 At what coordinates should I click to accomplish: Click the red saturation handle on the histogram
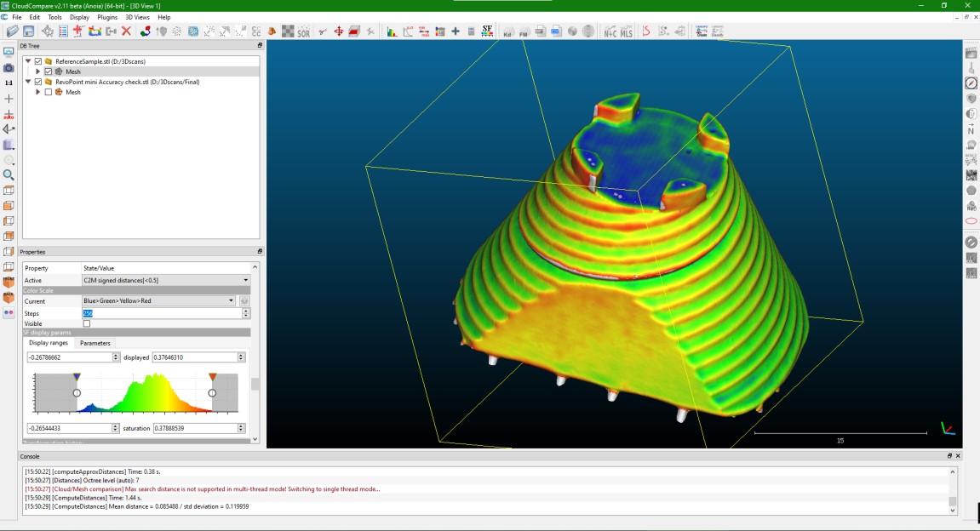(213, 377)
